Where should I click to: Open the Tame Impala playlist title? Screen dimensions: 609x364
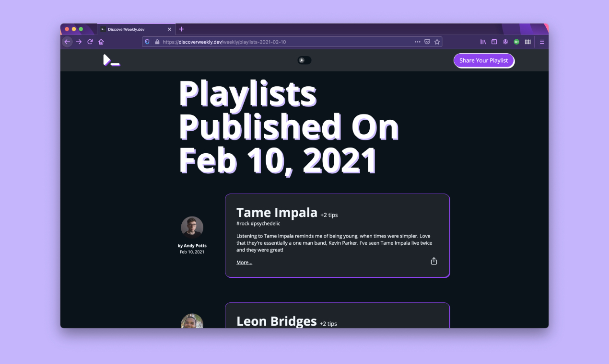coord(277,212)
